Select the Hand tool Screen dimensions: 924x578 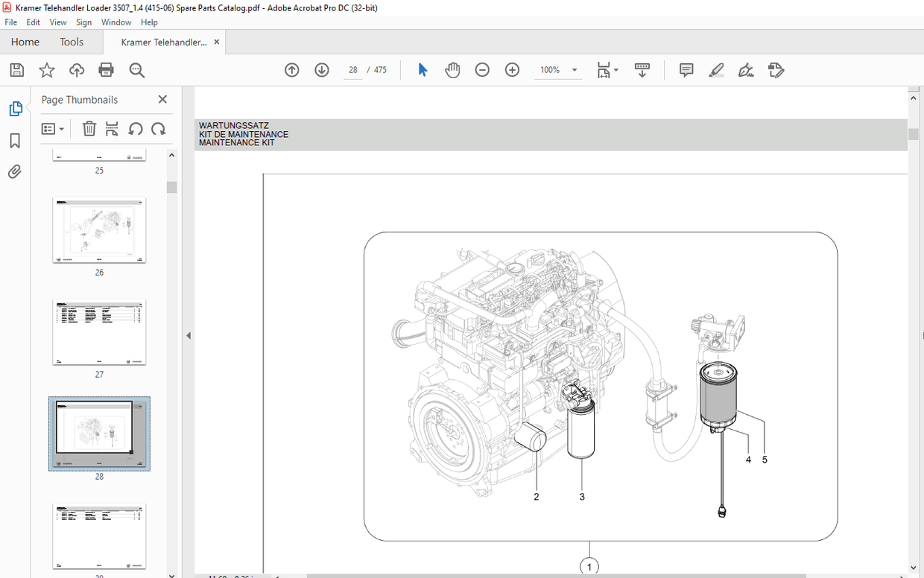452,69
